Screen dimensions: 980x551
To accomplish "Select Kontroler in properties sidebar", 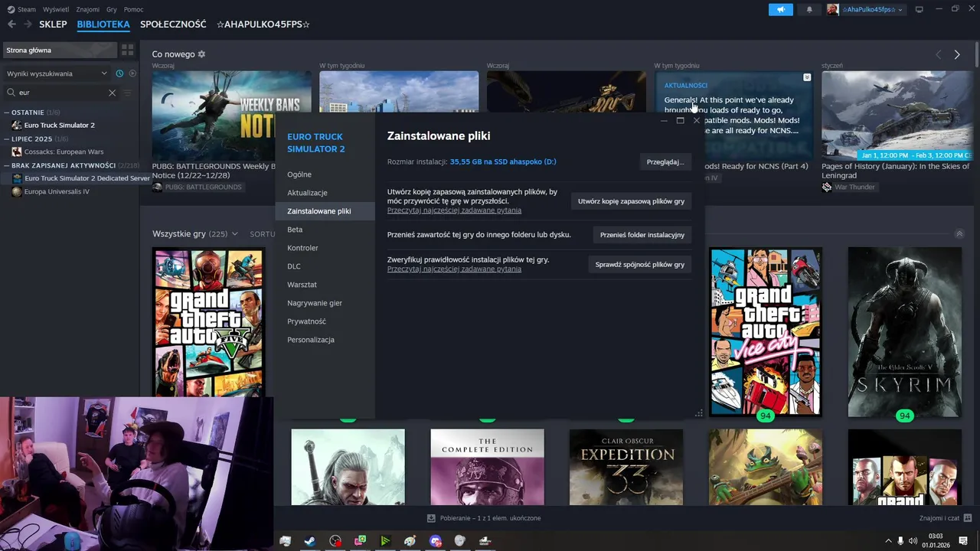I will coord(325,248).
